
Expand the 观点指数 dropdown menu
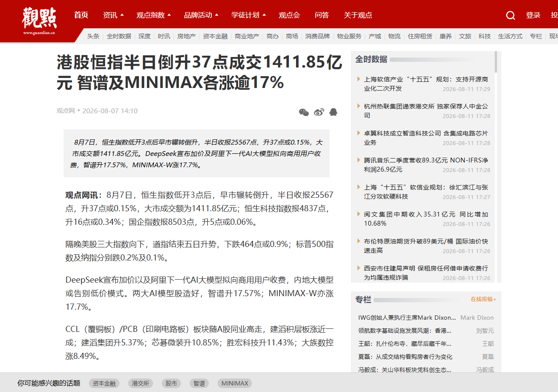[x=154, y=15]
